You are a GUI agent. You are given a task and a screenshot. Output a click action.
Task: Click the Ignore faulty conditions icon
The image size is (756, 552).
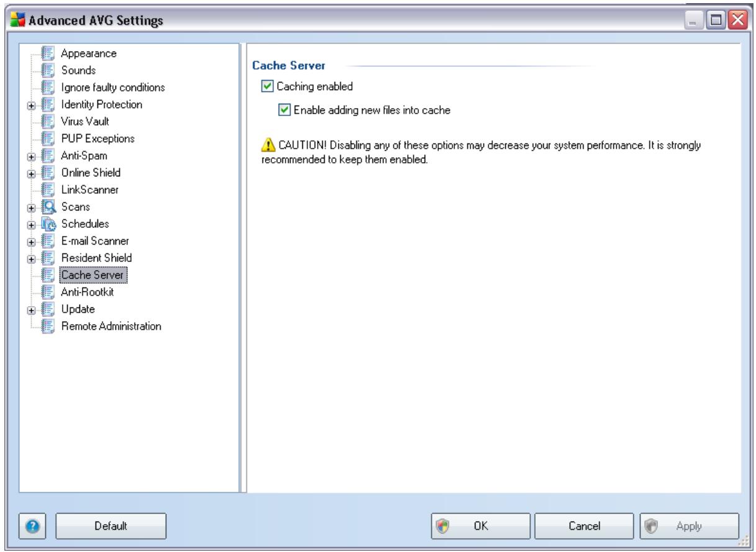point(48,87)
